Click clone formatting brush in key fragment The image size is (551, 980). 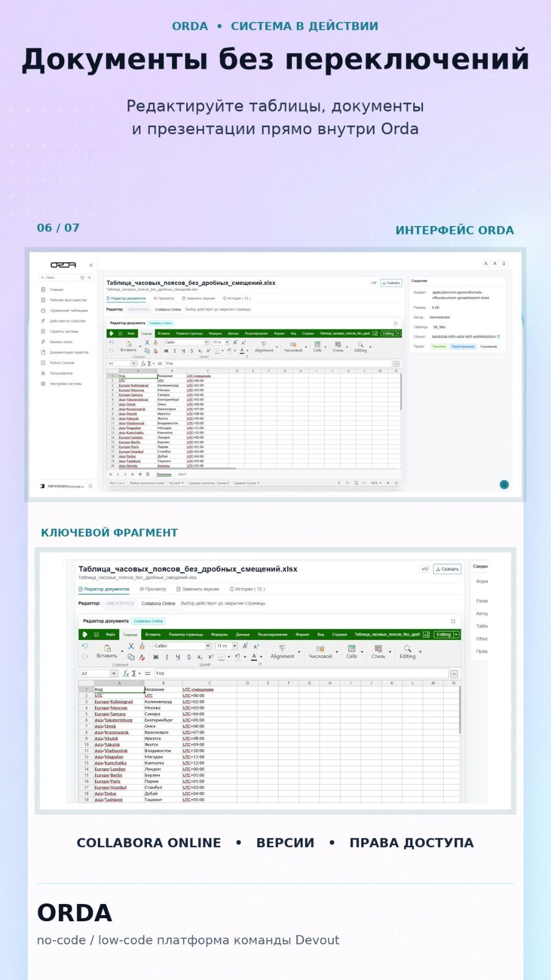142,646
